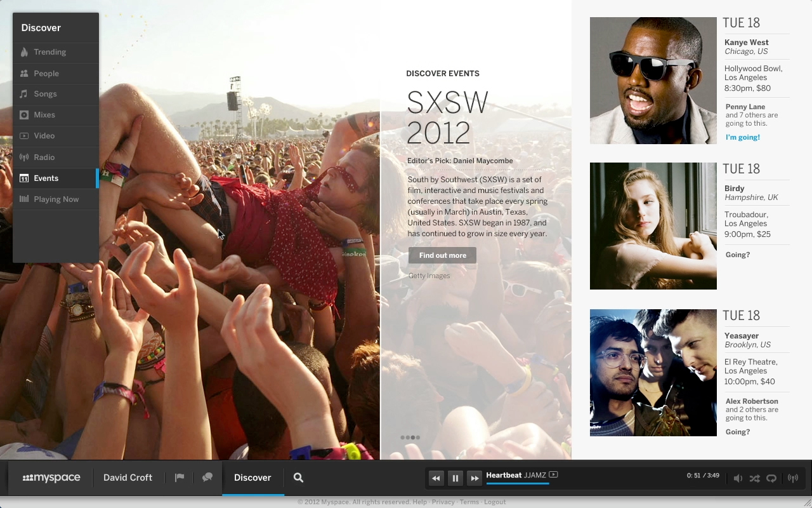
Task: Click the JJAMZ artist name in player
Action: (535, 475)
